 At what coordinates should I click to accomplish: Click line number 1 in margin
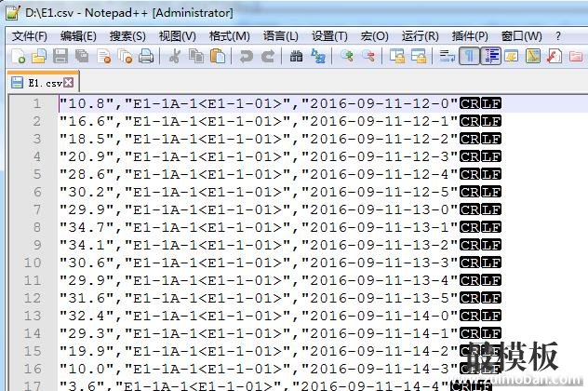[x=37, y=103]
